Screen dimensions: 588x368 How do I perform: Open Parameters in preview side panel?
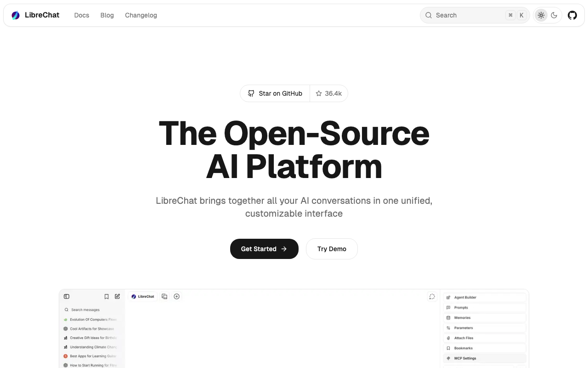pos(485,328)
